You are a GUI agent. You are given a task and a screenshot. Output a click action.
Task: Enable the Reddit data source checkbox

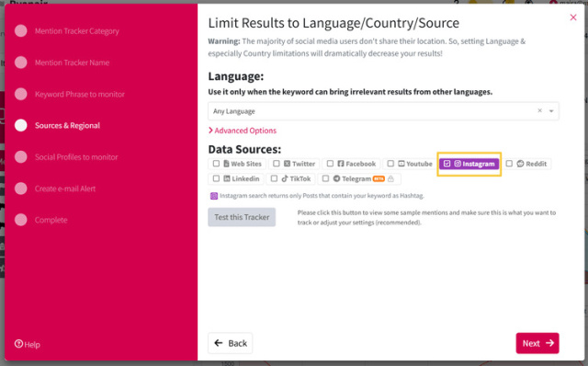(509, 164)
